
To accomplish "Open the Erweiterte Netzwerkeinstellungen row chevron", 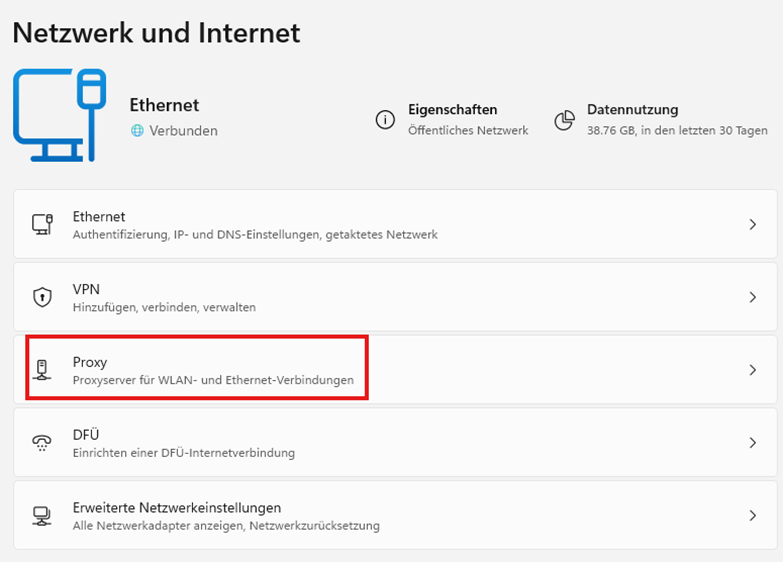I will pos(752,516).
